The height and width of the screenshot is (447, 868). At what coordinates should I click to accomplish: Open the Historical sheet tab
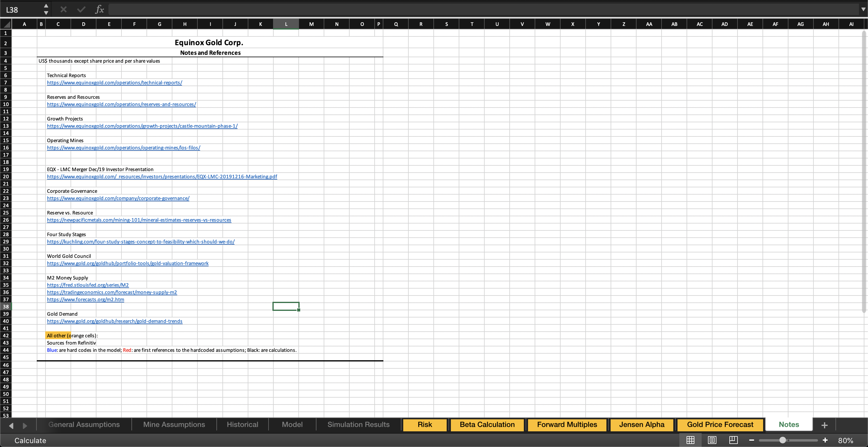242,424
